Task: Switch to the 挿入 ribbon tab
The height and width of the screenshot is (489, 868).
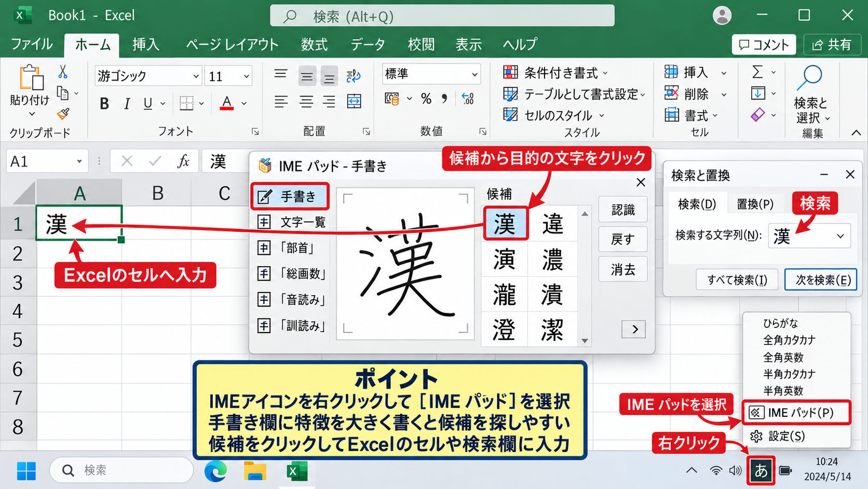Action: (145, 45)
